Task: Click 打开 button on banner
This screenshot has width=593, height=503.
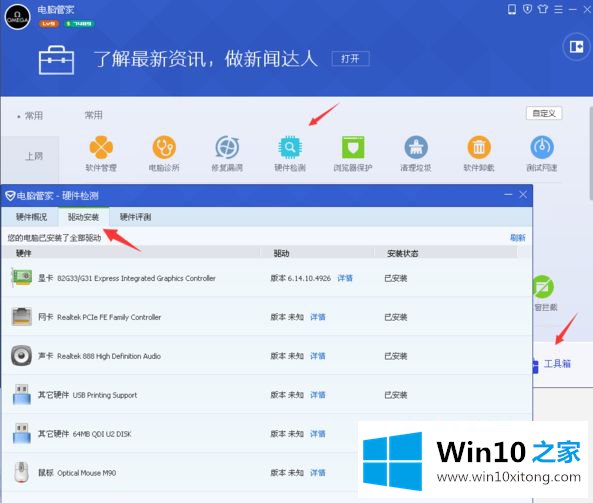Action: pos(350,59)
